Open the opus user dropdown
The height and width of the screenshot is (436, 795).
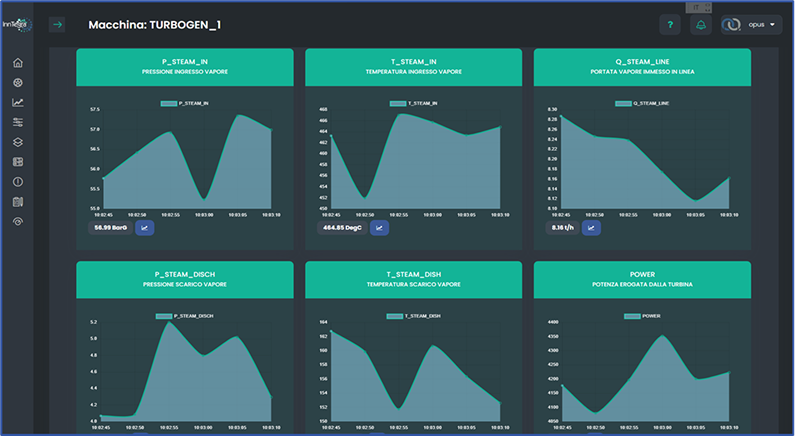pos(751,24)
